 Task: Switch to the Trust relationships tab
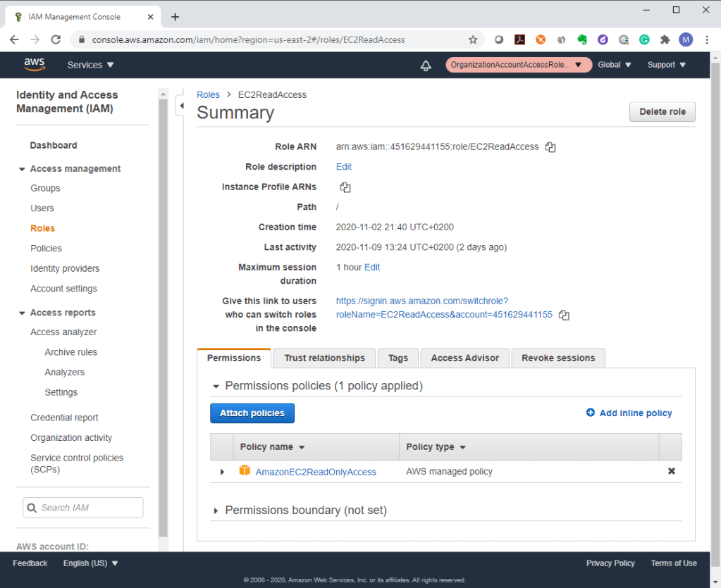tap(324, 358)
